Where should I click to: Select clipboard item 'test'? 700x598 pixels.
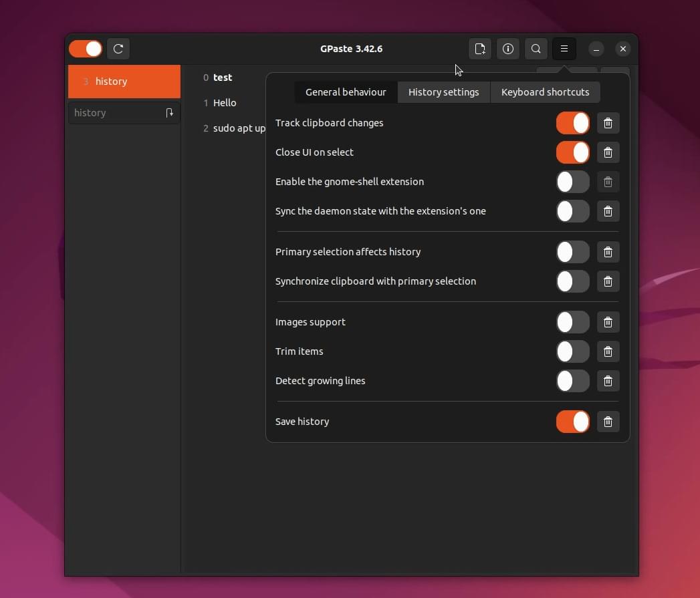[223, 78]
